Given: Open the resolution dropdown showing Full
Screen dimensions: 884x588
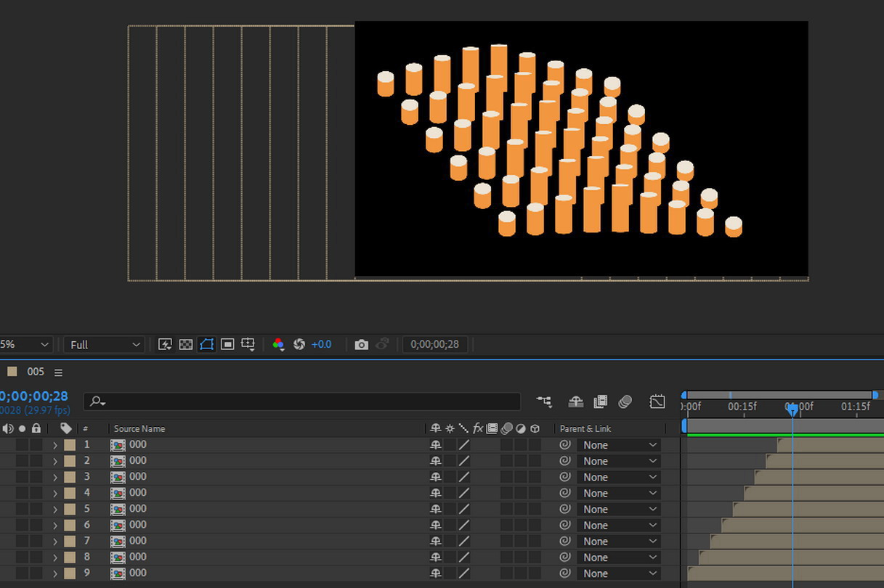Looking at the screenshot, I should click(x=104, y=345).
